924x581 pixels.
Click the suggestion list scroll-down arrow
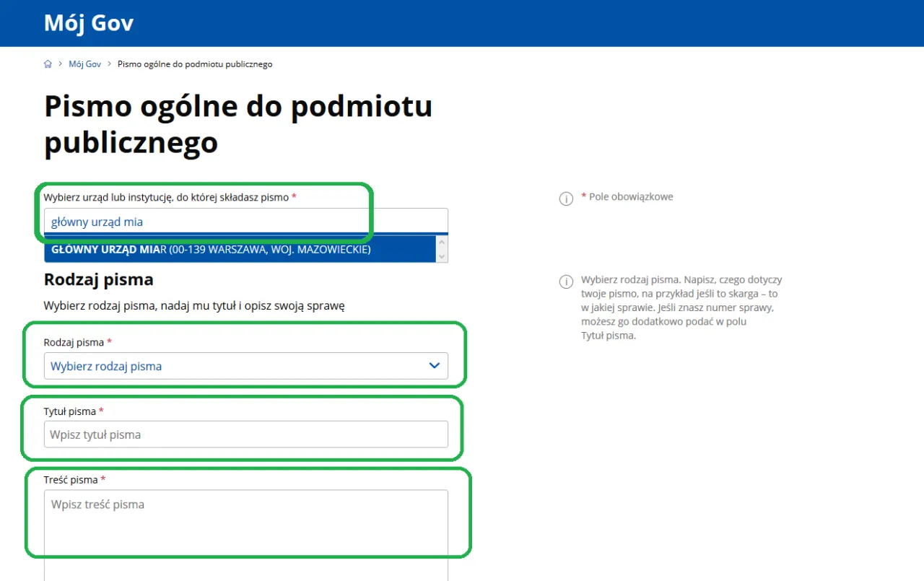tap(442, 256)
